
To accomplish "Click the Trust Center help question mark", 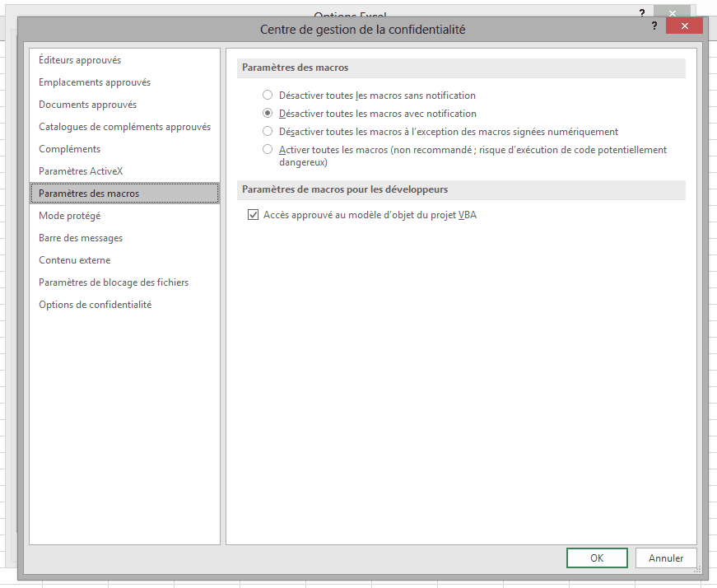I will 654,26.
